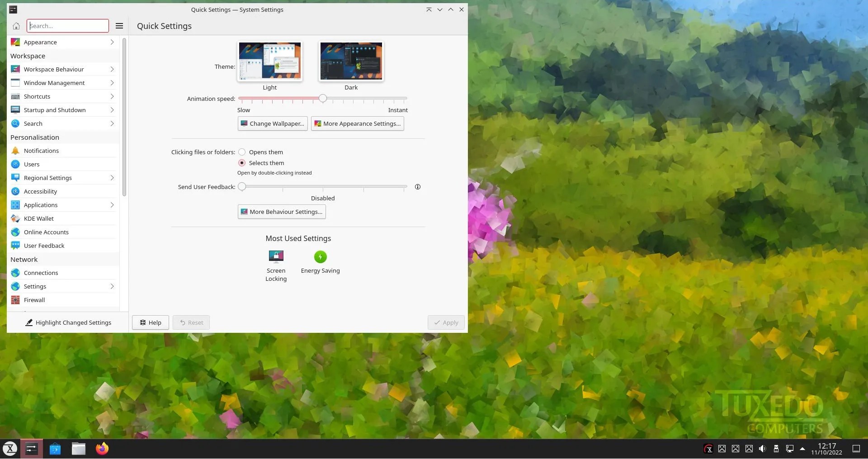Click the User Feedback icon in sidebar

[15, 246]
